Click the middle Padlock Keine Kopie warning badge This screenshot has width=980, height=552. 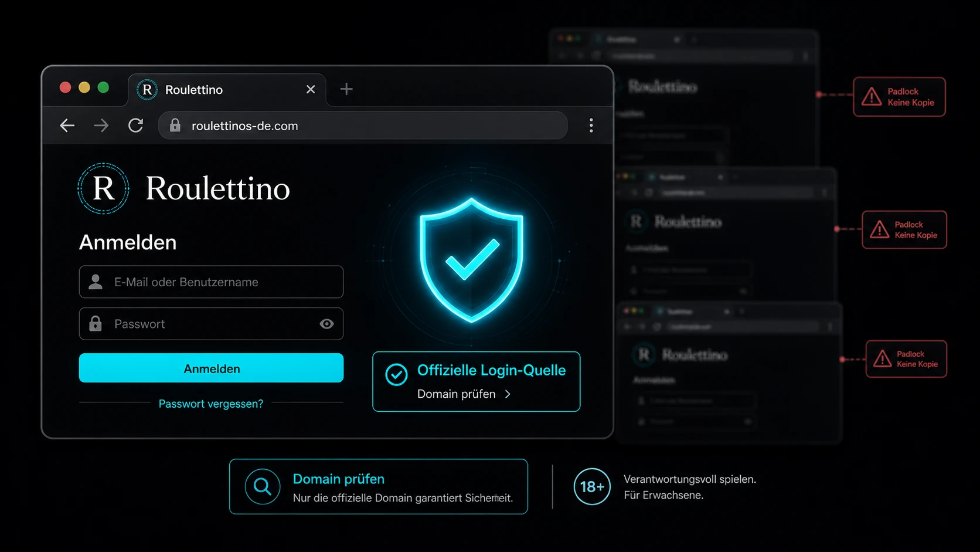tap(904, 229)
